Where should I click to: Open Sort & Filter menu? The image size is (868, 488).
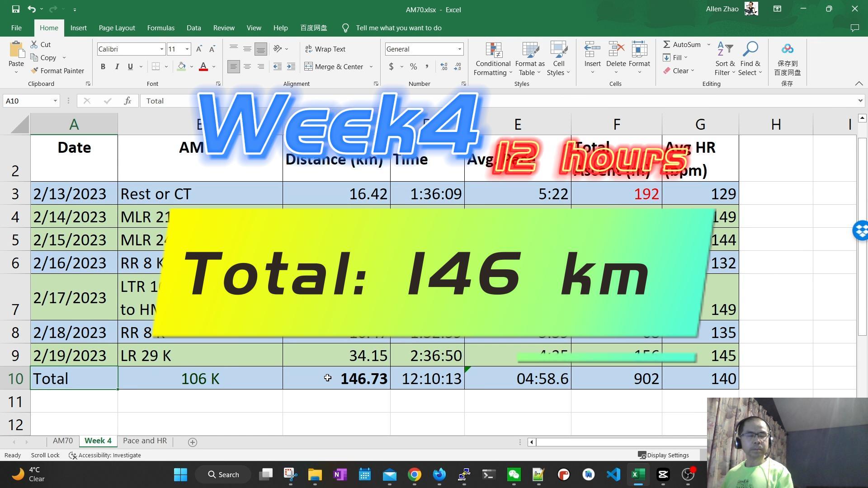(725, 59)
